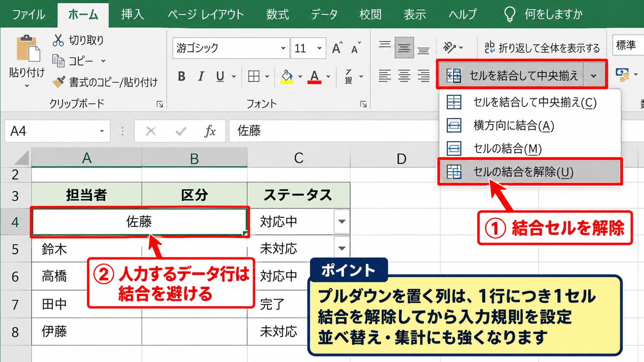
Task: Toggle Italic formatting
Action: click(x=201, y=77)
